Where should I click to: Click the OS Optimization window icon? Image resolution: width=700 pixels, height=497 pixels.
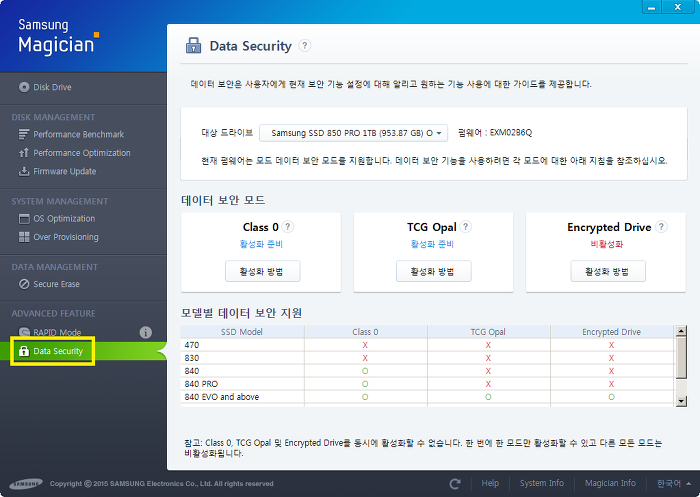[24, 219]
